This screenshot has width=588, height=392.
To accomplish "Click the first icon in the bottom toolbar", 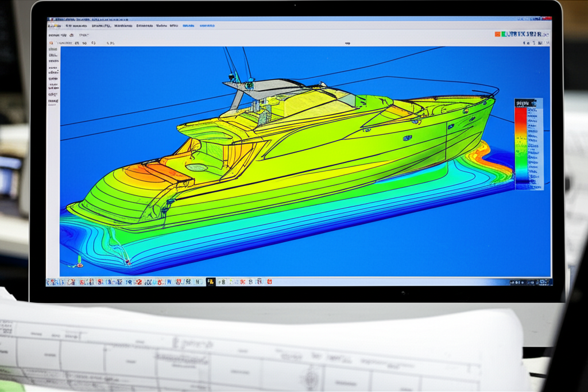I will (51, 282).
